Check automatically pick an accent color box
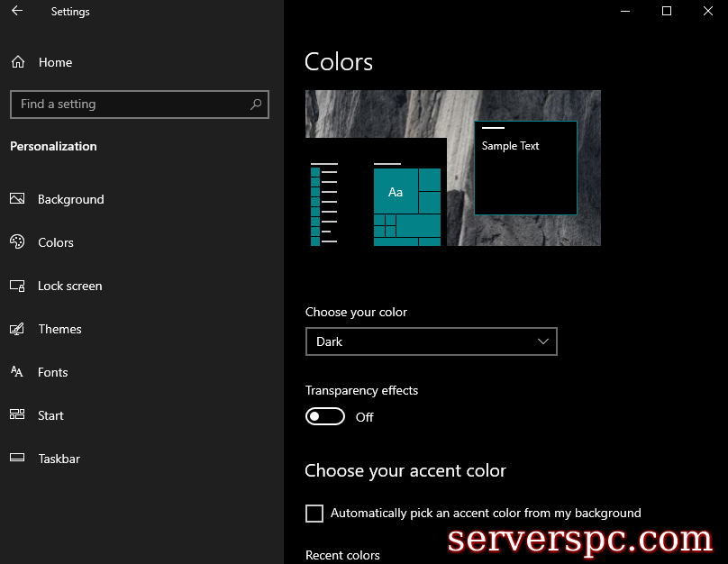 [314, 514]
